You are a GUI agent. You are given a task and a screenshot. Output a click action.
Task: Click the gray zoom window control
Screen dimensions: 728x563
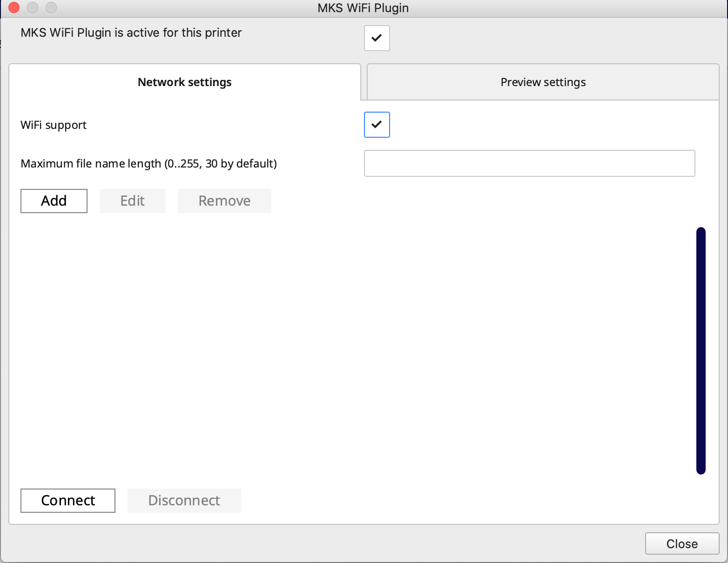coord(51,7)
